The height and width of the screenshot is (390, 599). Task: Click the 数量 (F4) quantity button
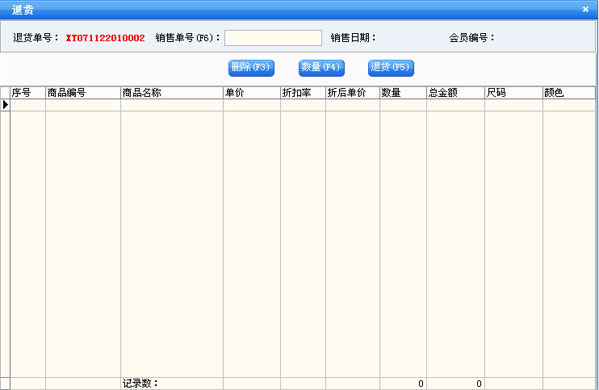322,68
